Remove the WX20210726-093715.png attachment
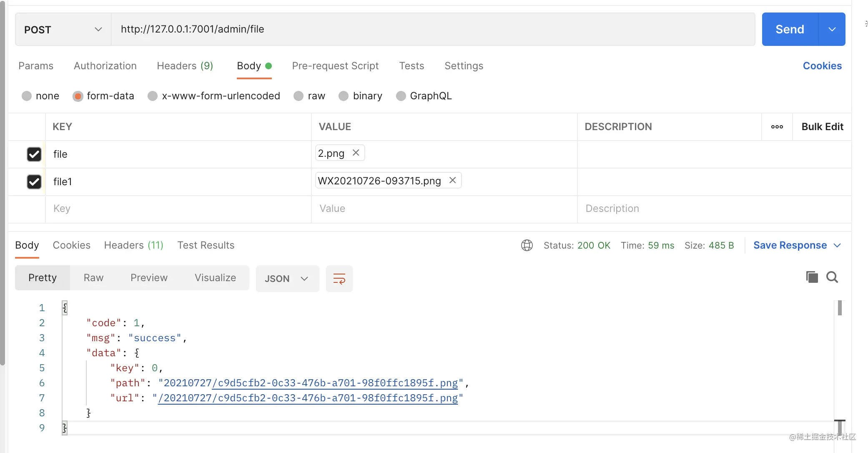This screenshot has width=868, height=453. [x=452, y=180]
